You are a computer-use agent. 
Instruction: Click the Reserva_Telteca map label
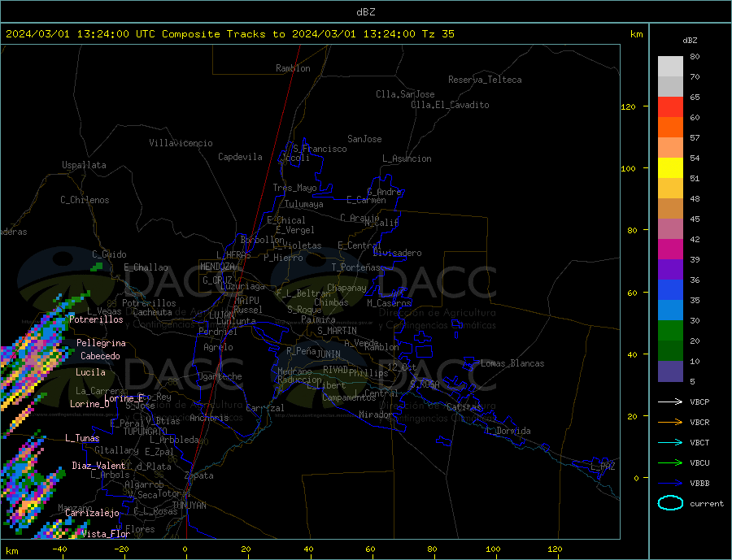pyautogui.click(x=485, y=80)
